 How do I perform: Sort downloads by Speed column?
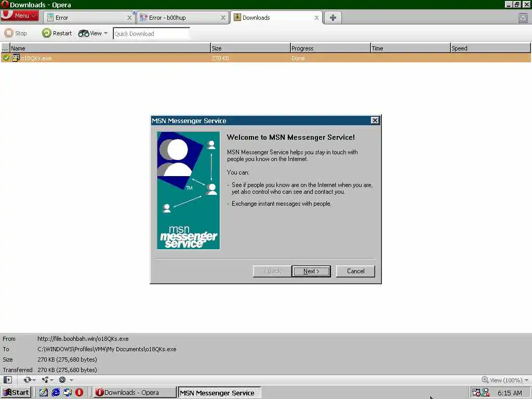(x=490, y=48)
